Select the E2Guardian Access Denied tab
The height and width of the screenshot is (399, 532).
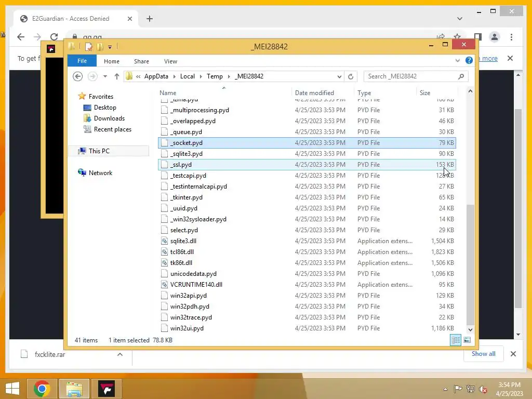pos(76,19)
